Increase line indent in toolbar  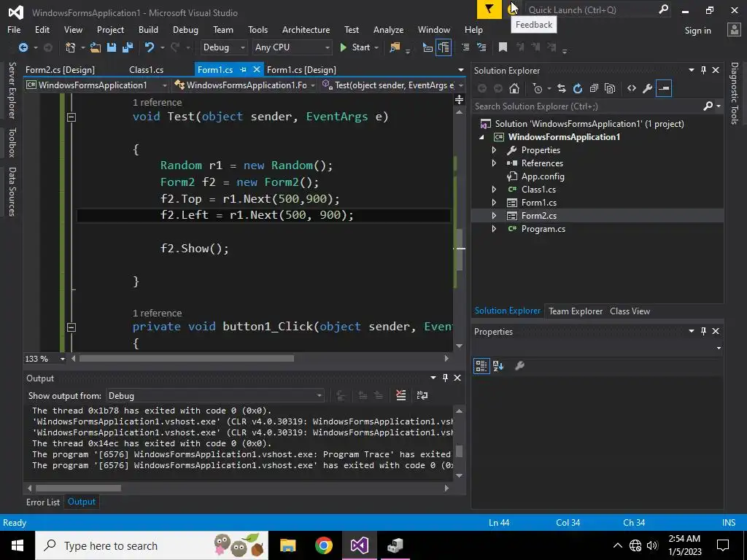coord(481,47)
